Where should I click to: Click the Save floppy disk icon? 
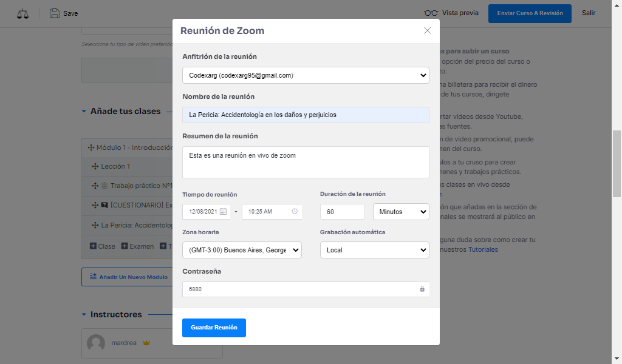[54, 13]
